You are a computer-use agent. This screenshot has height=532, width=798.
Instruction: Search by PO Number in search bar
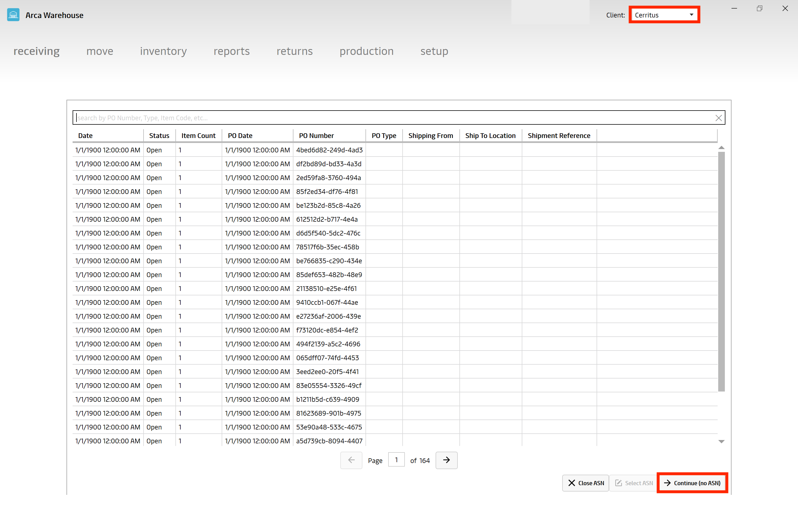(x=399, y=117)
